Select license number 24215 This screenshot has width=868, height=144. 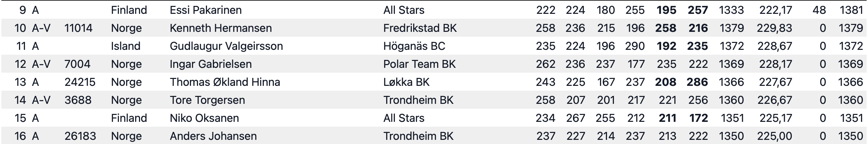[x=80, y=82]
